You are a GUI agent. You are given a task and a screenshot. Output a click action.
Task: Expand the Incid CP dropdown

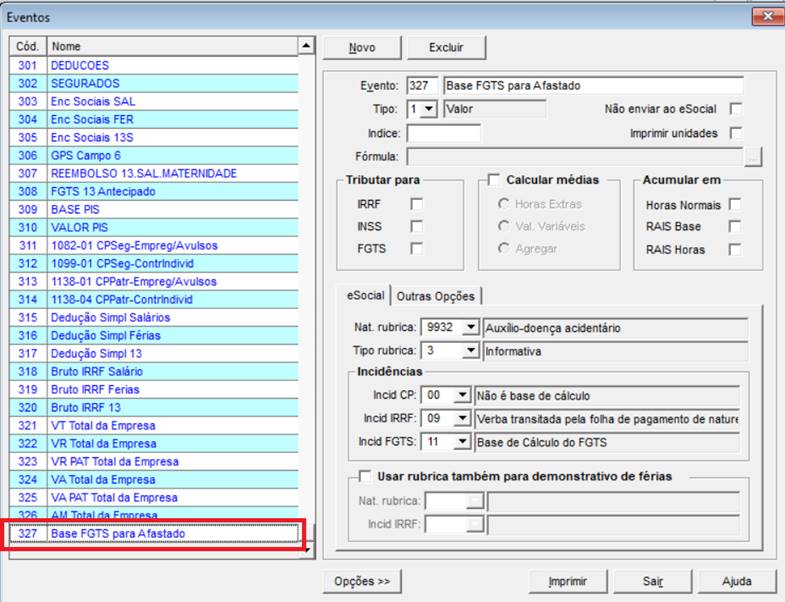pyautogui.click(x=461, y=395)
